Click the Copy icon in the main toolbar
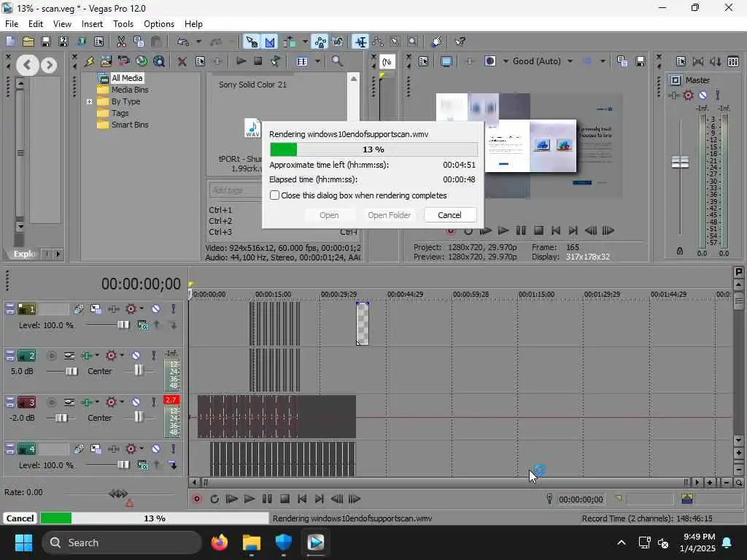The image size is (747, 560). pos(139,42)
